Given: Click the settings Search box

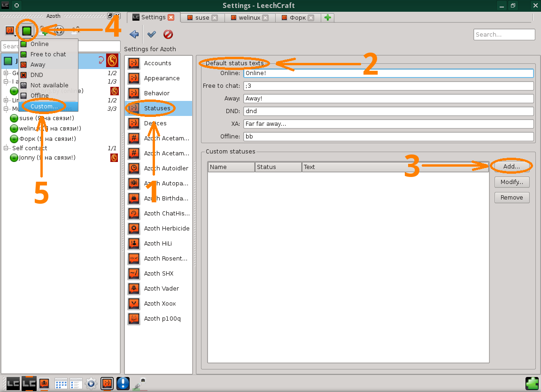Looking at the screenshot, I should pyautogui.click(x=504, y=34).
